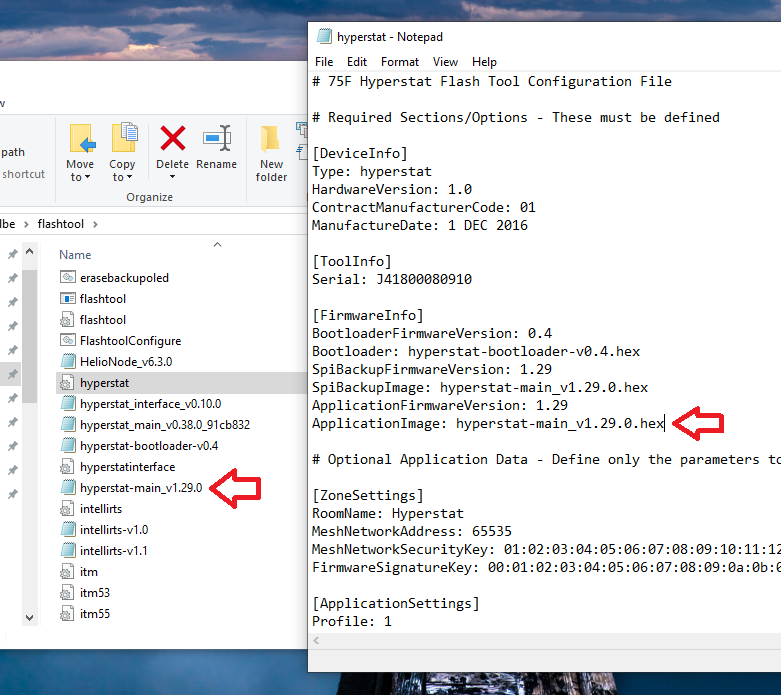Click Notepad horizontal scrollbar left arrow
This screenshot has width=781, height=695.
pos(316,641)
